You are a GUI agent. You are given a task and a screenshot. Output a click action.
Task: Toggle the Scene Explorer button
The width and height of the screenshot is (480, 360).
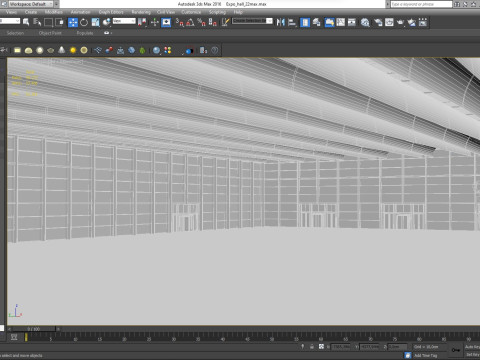click(x=305, y=22)
